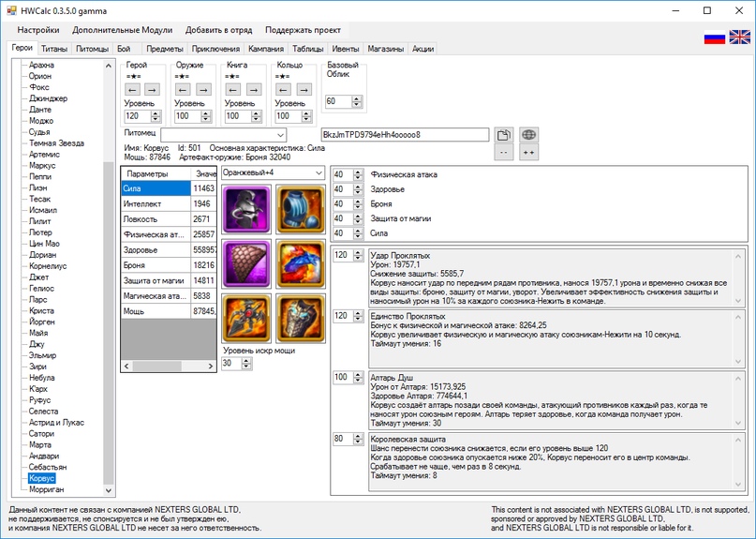This screenshot has width=756, height=539.
Task: Open the Акции tab
Action: pyautogui.click(x=422, y=49)
